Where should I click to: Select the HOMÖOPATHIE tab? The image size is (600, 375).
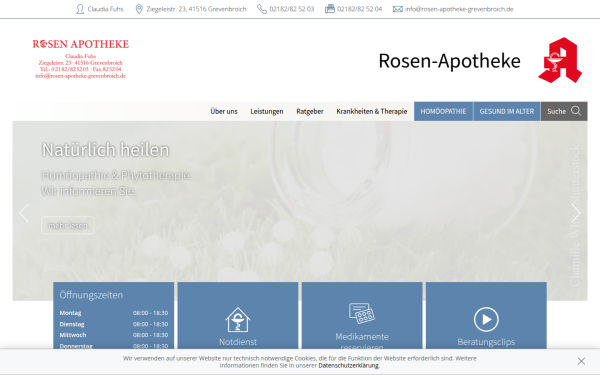tap(443, 111)
